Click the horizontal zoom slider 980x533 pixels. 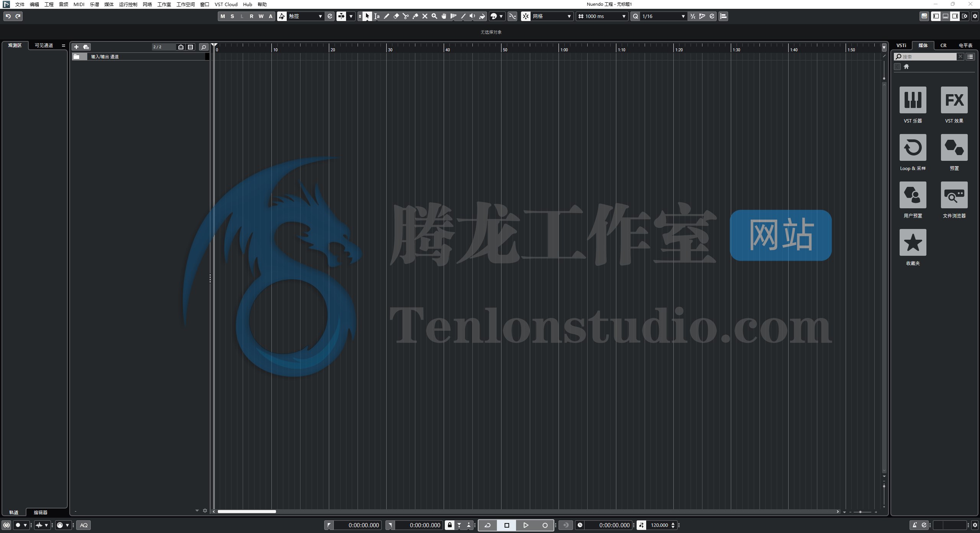(863, 512)
